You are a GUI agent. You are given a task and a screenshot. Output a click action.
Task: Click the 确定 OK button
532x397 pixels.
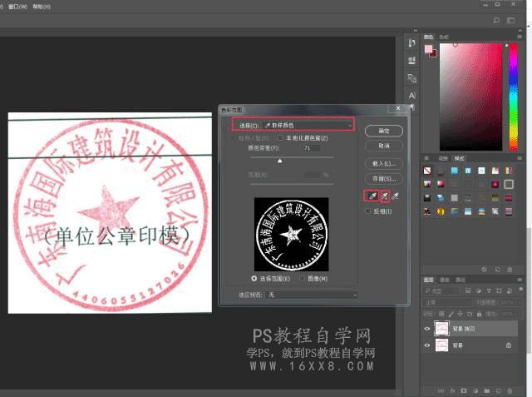[x=383, y=131]
